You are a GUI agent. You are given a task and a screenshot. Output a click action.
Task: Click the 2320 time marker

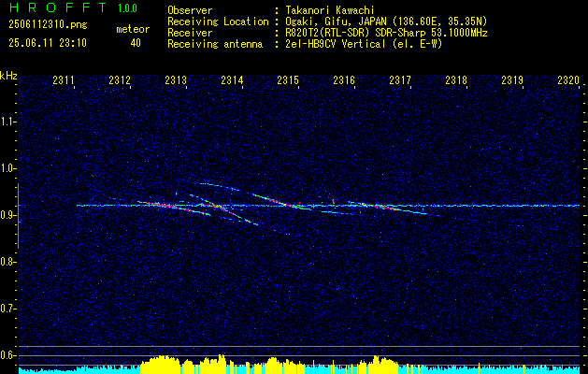(x=568, y=80)
